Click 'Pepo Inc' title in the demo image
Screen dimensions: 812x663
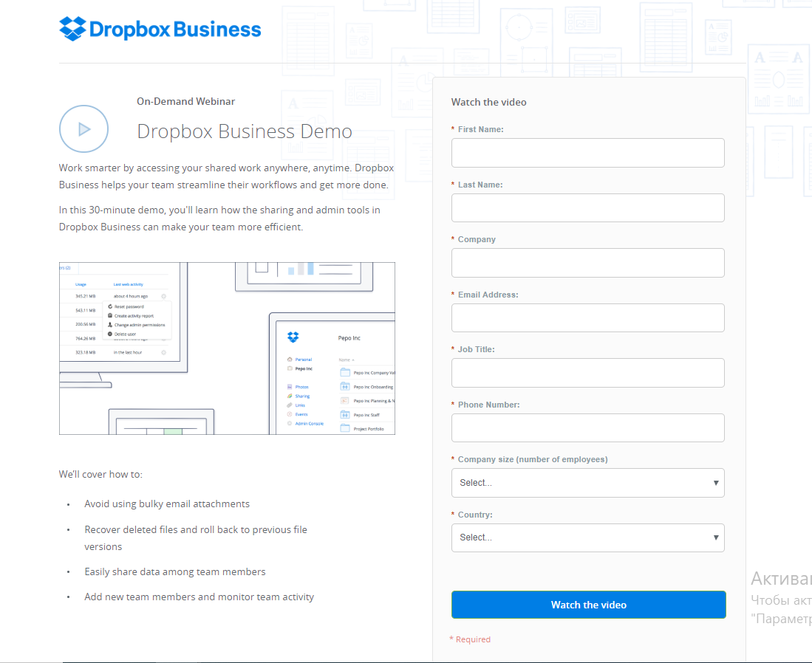tap(349, 338)
